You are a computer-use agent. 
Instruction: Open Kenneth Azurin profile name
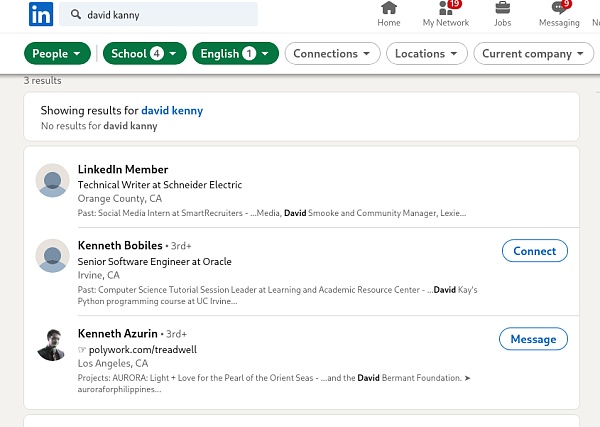117,334
